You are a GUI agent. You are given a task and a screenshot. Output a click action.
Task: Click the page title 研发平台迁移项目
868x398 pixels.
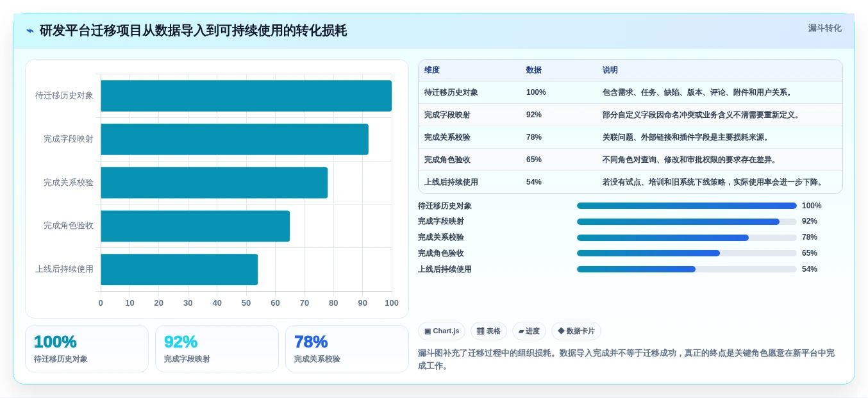[193, 30]
